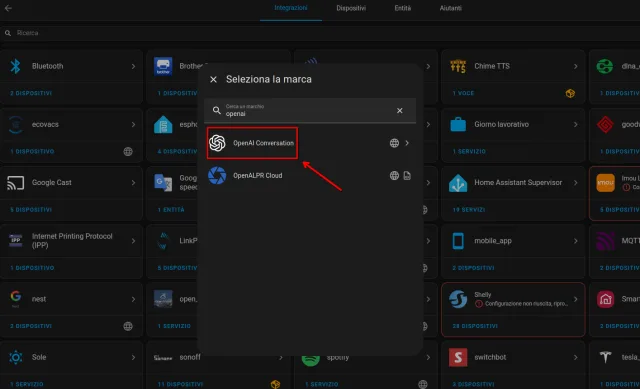Click the document icon beside OpenALPR Cloud
The height and width of the screenshot is (389, 640).
pos(407,176)
